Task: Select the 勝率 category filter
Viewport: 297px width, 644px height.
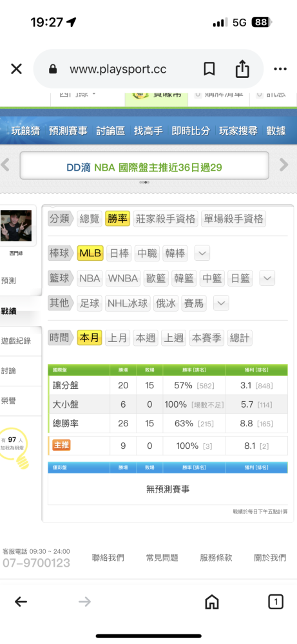Action: (x=117, y=219)
